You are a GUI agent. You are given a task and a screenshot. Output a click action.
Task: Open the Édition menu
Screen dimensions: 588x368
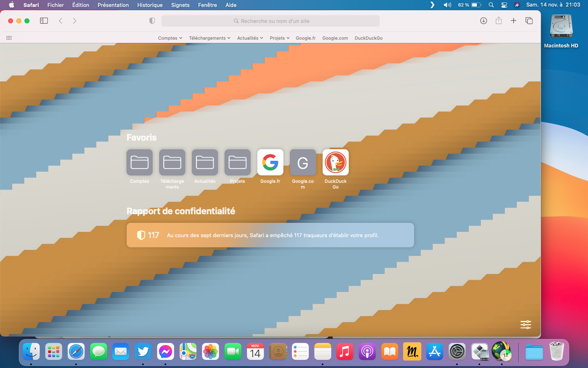80,5
